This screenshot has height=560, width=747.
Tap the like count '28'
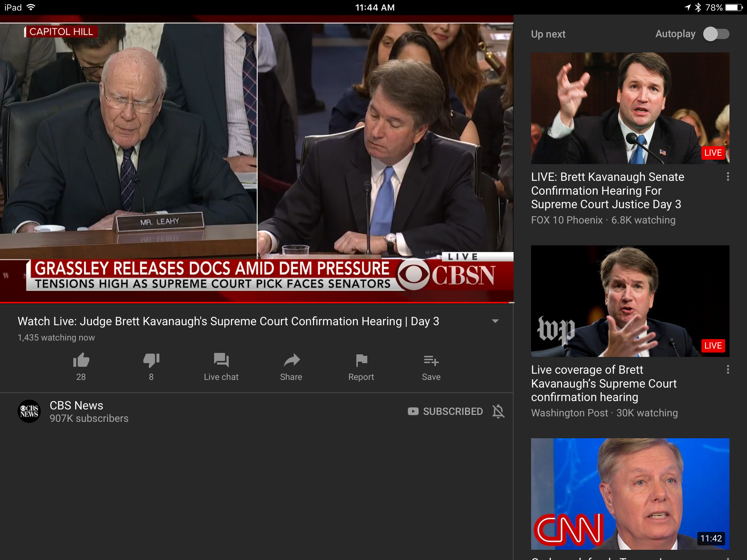coord(81,377)
